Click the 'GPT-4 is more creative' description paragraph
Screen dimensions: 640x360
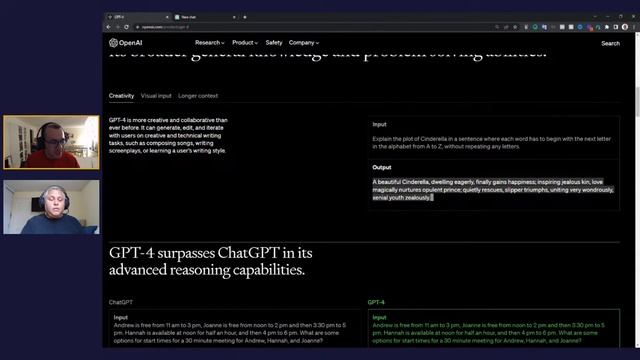point(168,136)
